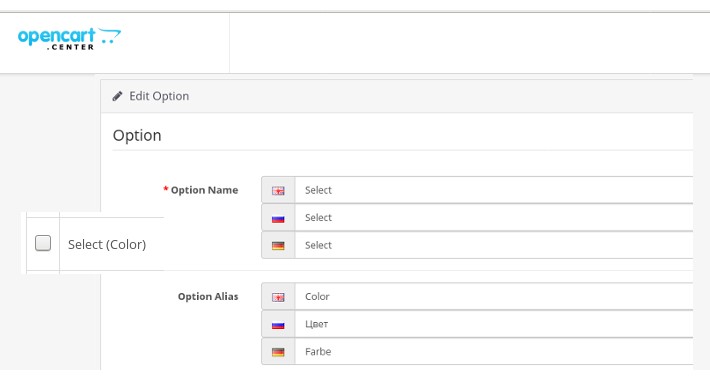Click the English flag in Option Alias

click(x=278, y=297)
